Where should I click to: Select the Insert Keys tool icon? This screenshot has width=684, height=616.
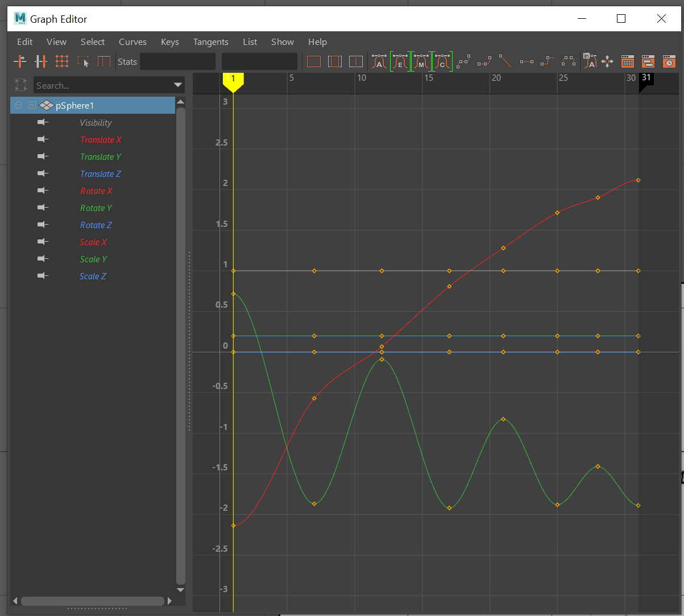point(41,61)
